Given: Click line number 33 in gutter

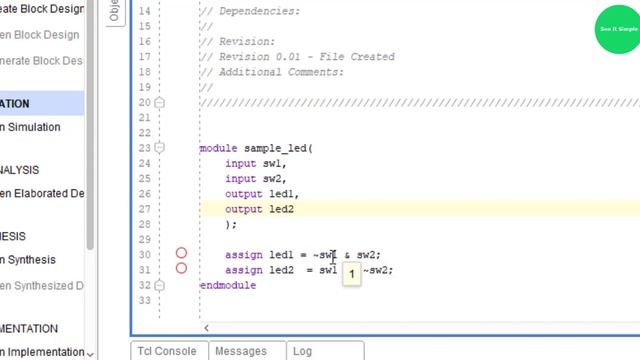Looking at the screenshot, I should coord(144,300).
